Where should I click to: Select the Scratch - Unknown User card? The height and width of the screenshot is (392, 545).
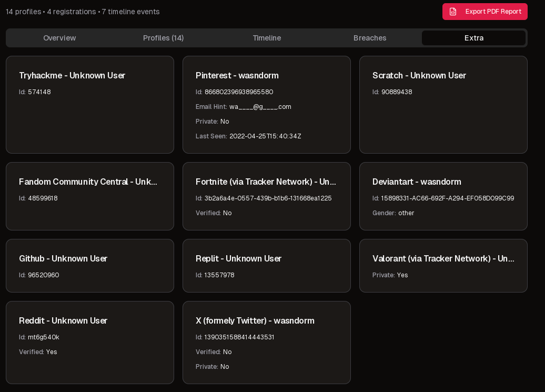tap(443, 105)
